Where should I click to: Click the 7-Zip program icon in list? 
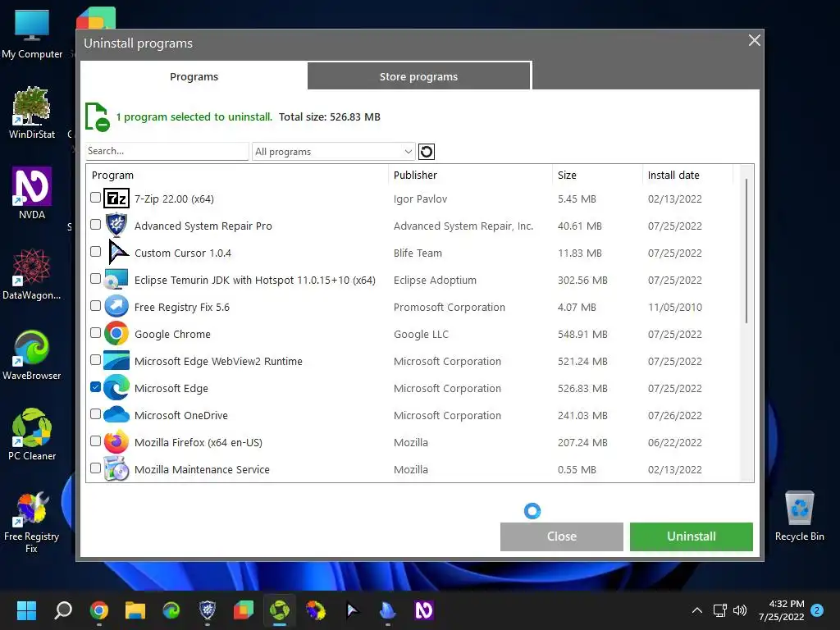click(116, 199)
